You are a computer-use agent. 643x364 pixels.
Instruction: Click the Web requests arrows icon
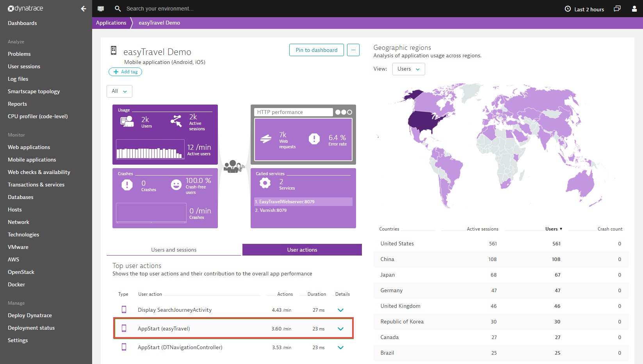point(266,138)
